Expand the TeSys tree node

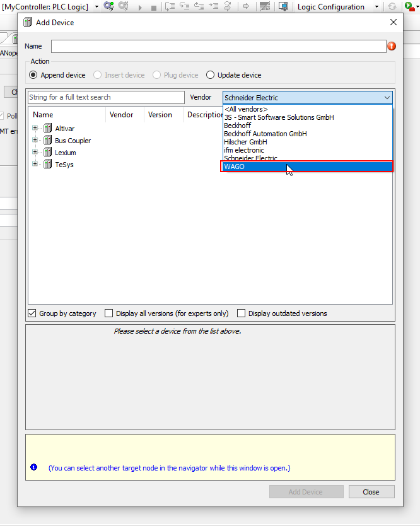pyautogui.click(x=35, y=164)
